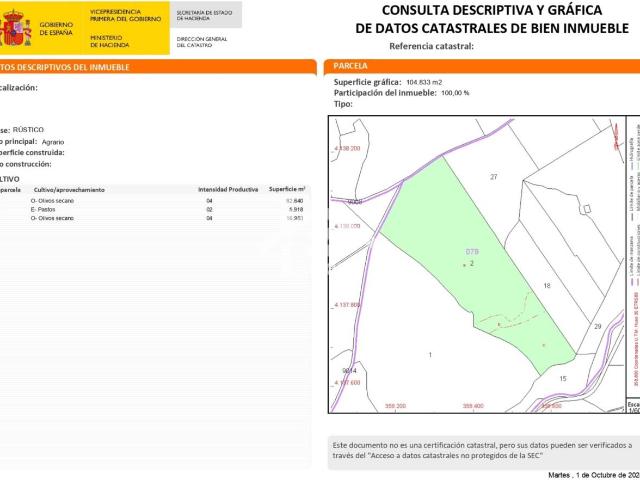Click parcel number 18 on the map
The width and height of the screenshot is (640, 480).
pos(547,286)
